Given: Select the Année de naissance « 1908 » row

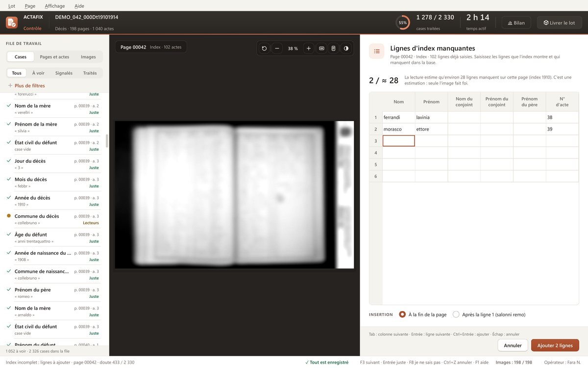Looking at the screenshot, I should [x=53, y=256].
